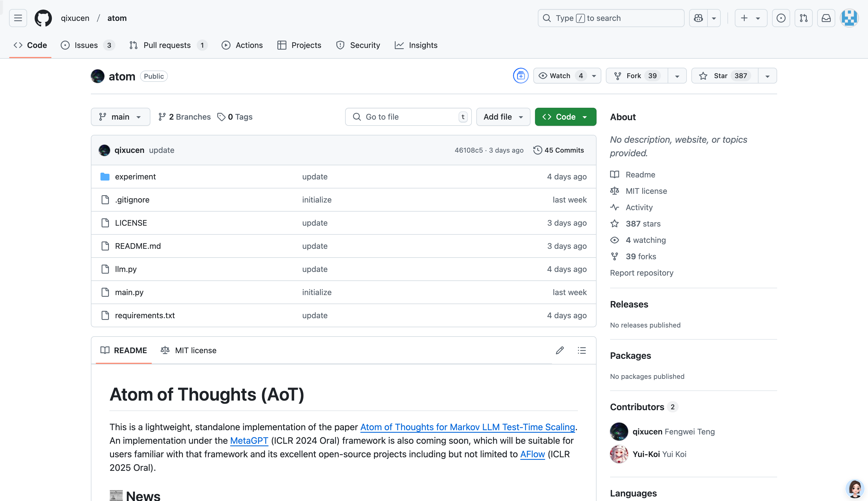
Task: Click the GitHub logo icon
Action: coord(43,18)
